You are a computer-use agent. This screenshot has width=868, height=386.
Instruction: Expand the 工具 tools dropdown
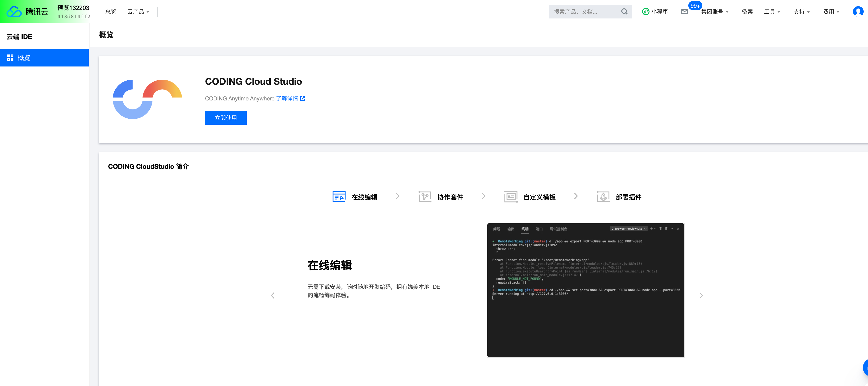[x=772, y=12]
